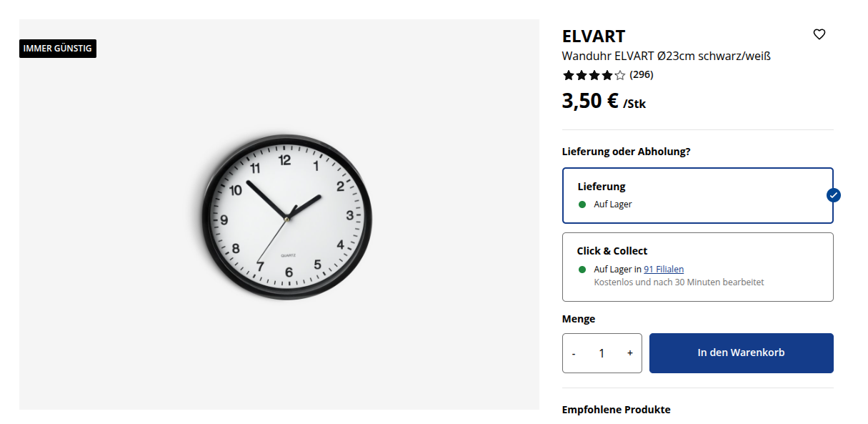Image resolution: width=868 pixels, height=424 pixels.
Task: Click the green dot beside 91 Filialen
Action: pos(582,270)
